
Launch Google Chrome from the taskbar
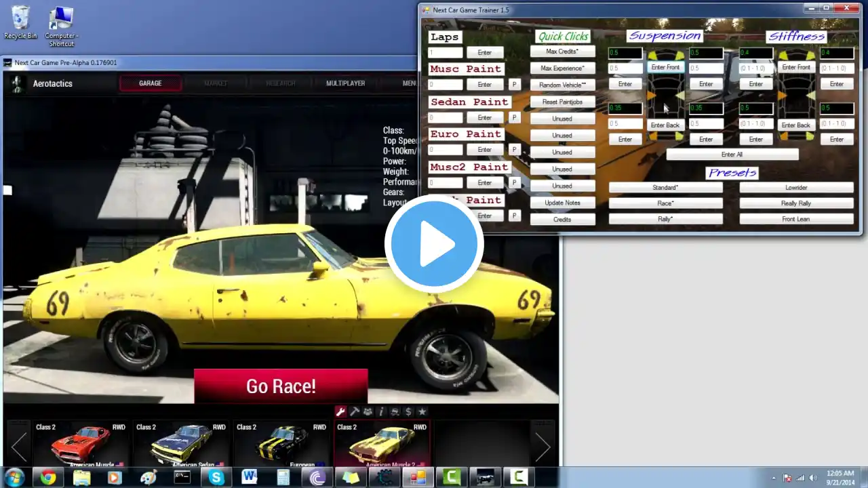(47, 478)
